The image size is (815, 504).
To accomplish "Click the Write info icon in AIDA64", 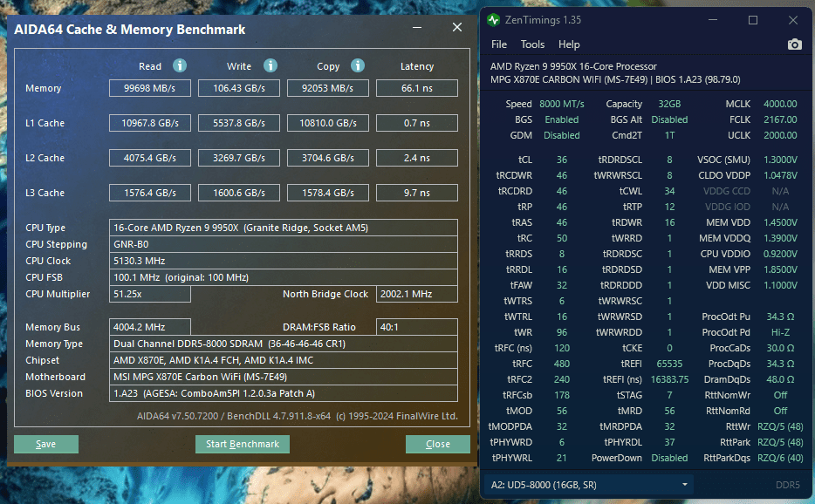I will 270,65.
